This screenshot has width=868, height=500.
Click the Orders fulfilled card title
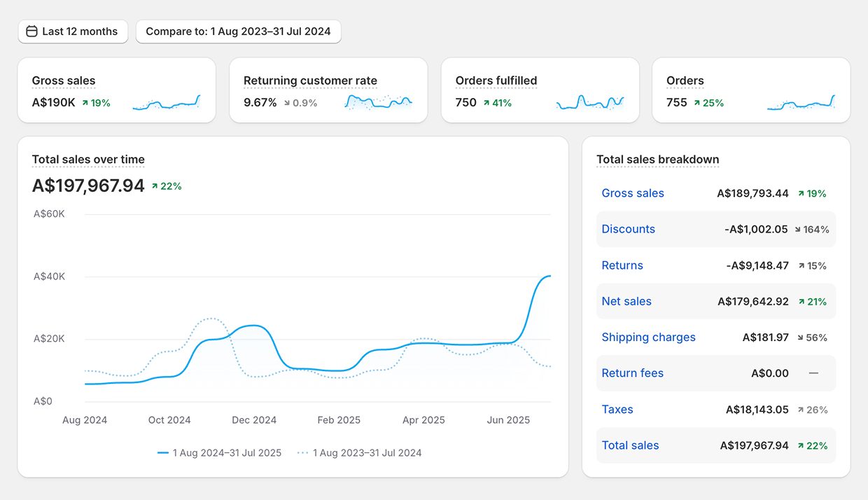496,81
